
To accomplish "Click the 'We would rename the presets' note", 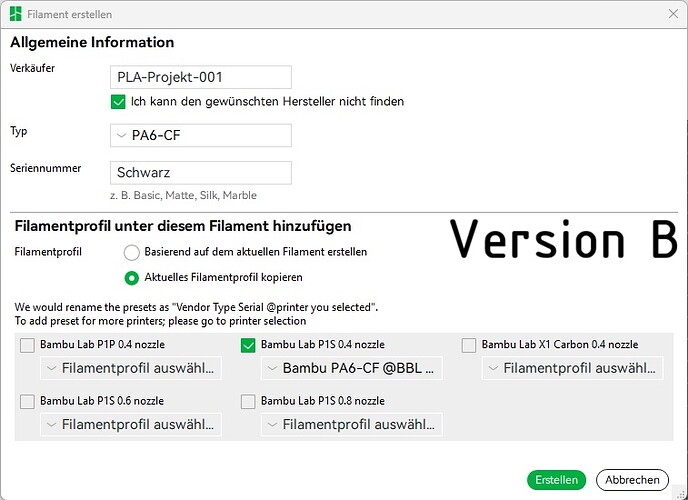I will pyautogui.click(x=196, y=314).
